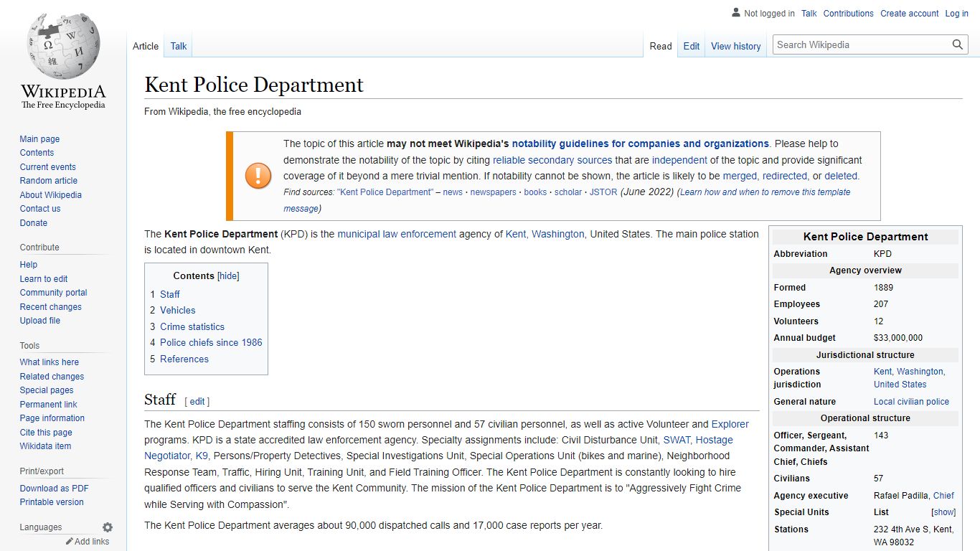
Task: Open the K9 link
Action: (x=202, y=456)
